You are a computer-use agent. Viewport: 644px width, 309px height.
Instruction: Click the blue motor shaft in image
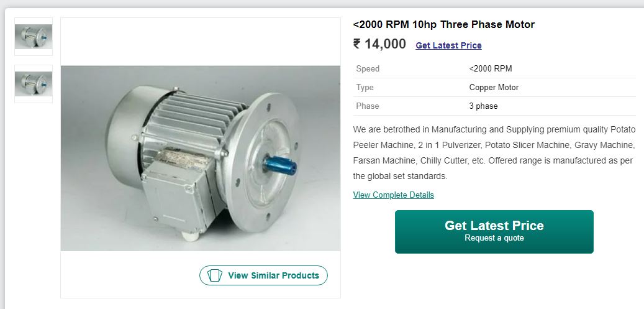280,165
